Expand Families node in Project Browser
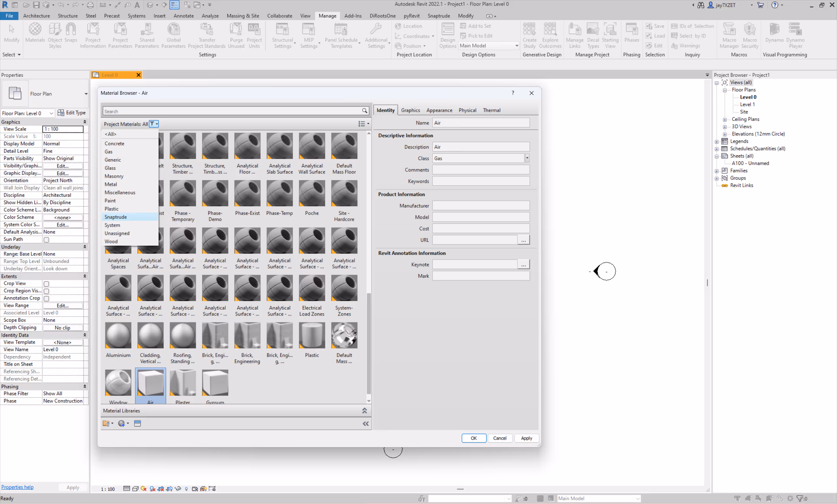The height and width of the screenshot is (504, 837). (x=716, y=171)
